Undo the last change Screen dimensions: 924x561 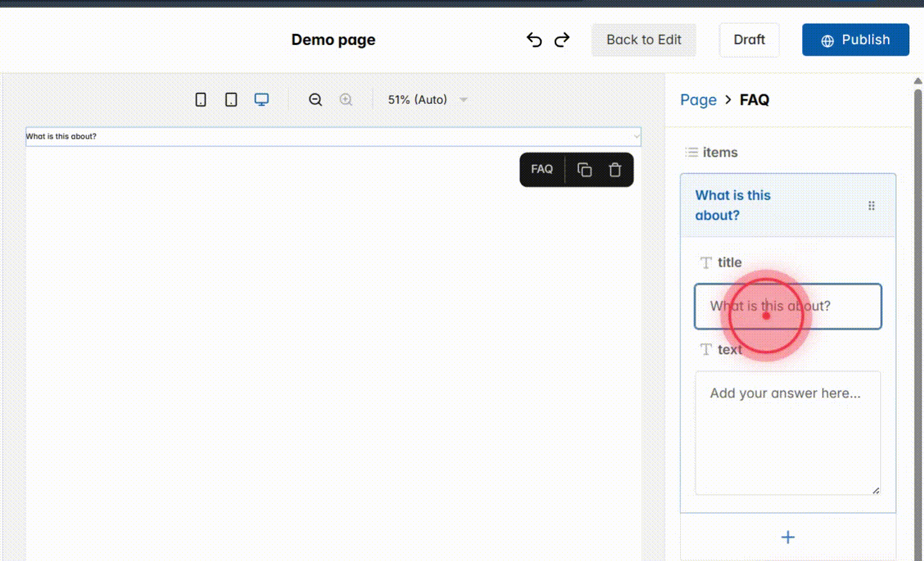coord(534,39)
